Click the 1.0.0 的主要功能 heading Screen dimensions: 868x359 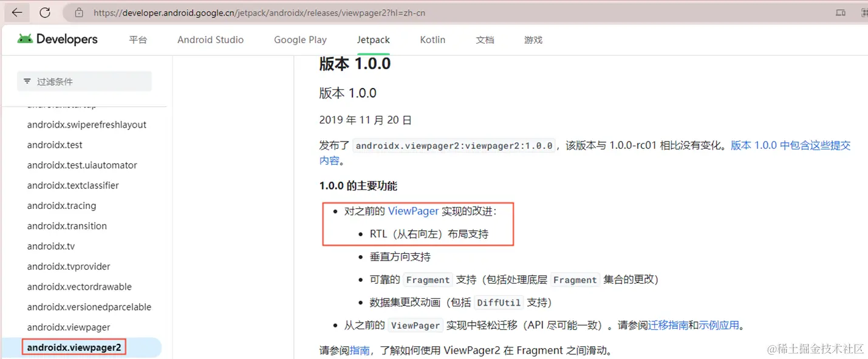pyautogui.click(x=358, y=185)
